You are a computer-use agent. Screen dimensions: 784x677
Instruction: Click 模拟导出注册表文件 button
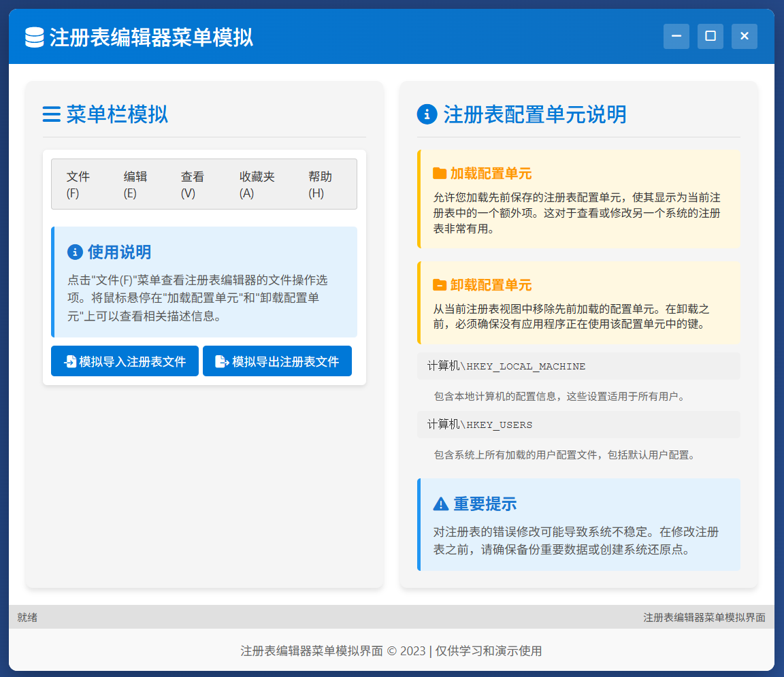coord(277,361)
